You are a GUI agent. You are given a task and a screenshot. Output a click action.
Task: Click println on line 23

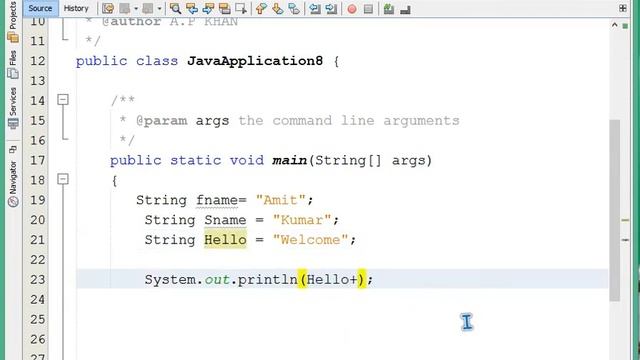pyautogui.click(x=267, y=280)
